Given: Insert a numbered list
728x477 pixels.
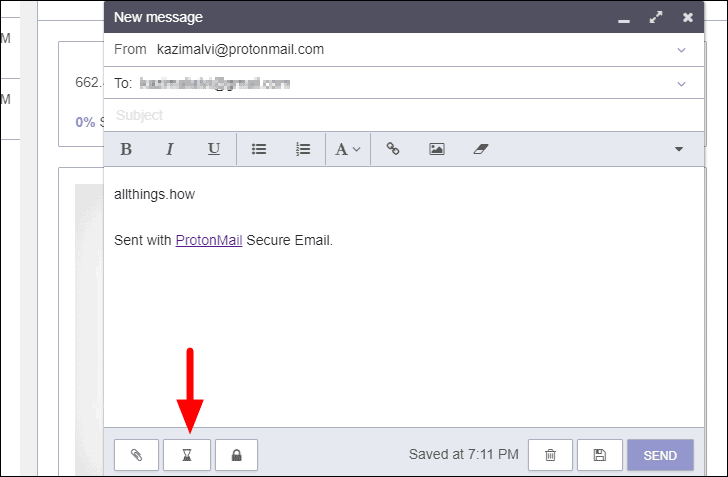Looking at the screenshot, I should [x=303, y=149].
